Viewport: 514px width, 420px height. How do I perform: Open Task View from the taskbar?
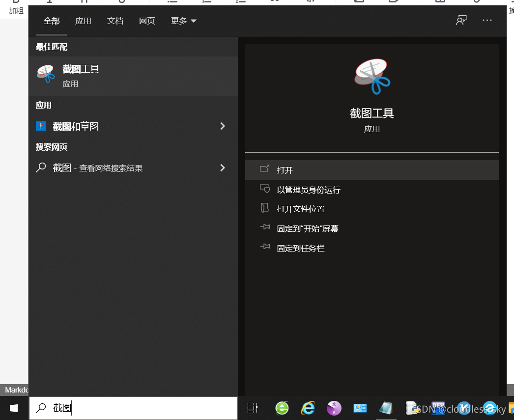click(253, 408)
